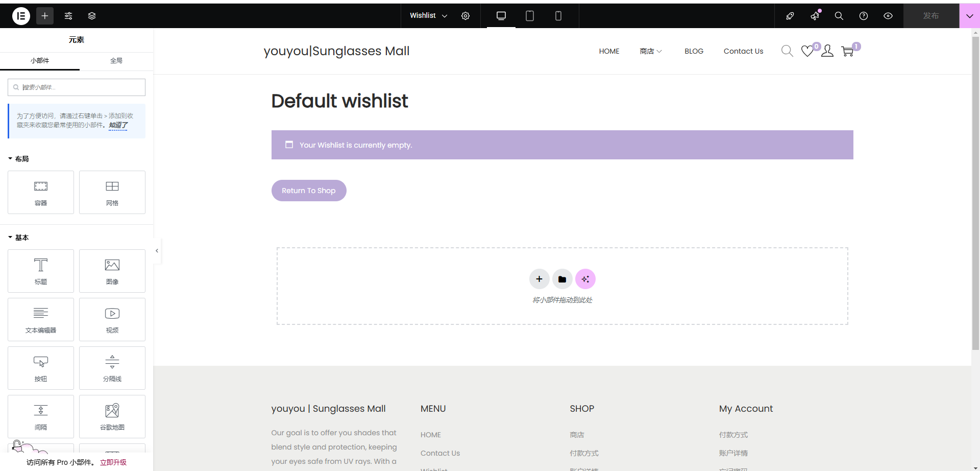Collapse the 布局 section
Screen dimensions: 980x471
[18, 159]
